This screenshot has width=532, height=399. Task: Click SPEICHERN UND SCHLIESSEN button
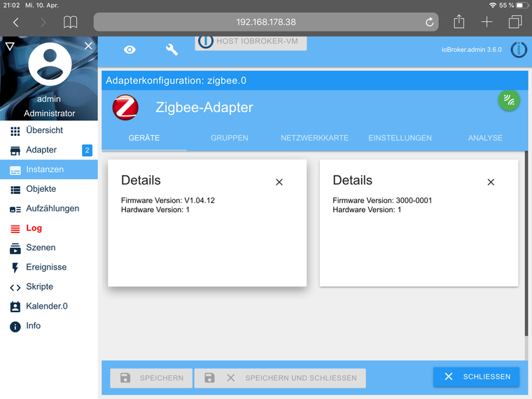pos(280,378)
